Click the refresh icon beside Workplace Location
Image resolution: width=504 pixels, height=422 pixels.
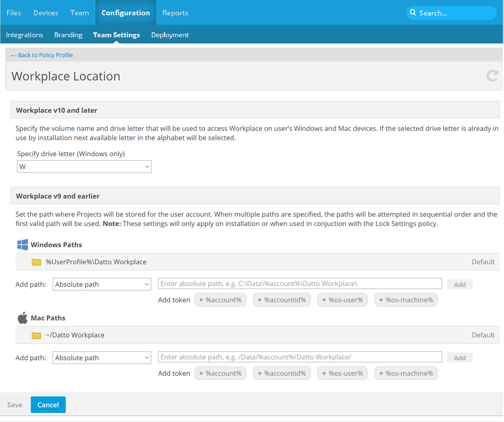click(492, 76)
